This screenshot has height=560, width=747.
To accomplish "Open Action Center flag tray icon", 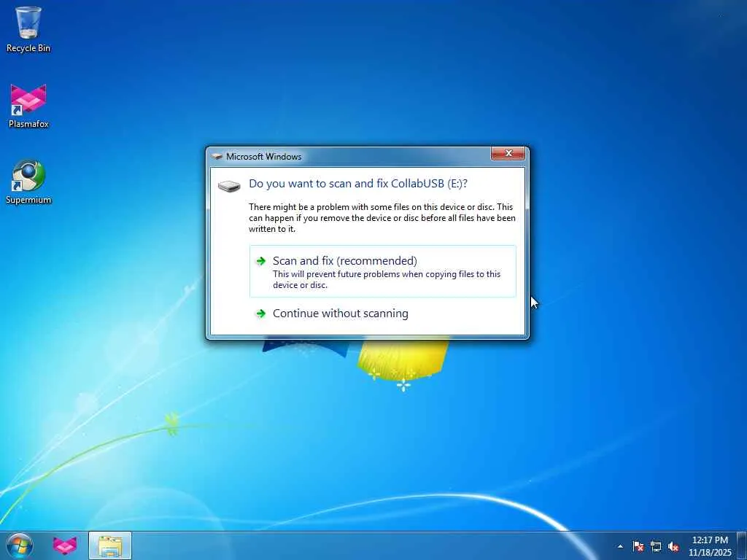I will pos(638,546).
